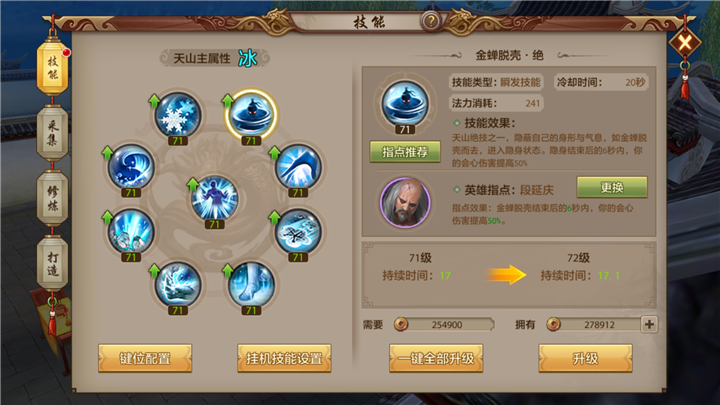Screen dimensions: 720x405
Task: Select the snowflake skill icon
Action: tap(178, 115)
